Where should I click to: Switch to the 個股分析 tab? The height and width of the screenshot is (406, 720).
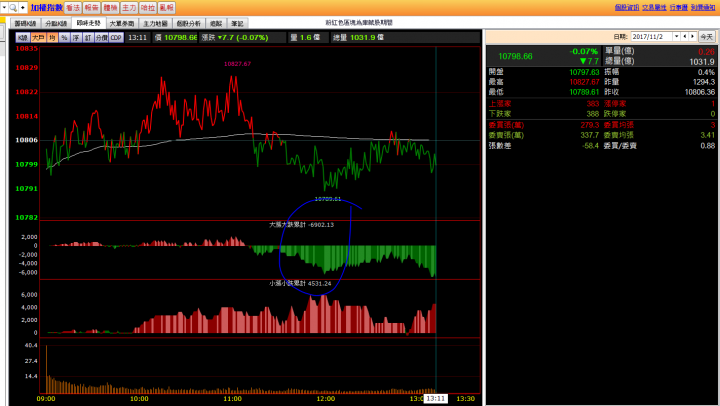coord(189,23)
